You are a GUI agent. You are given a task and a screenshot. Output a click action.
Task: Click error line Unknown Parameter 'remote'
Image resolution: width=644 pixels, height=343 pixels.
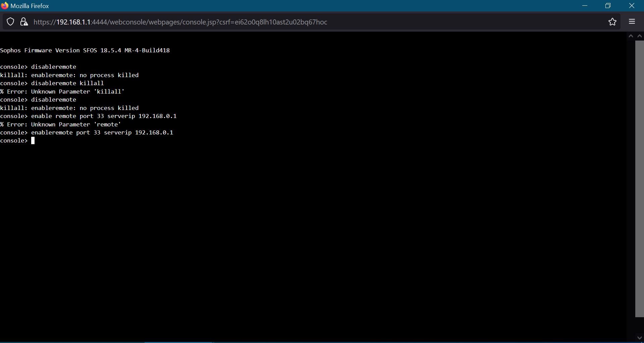click(x=60, y=124)
